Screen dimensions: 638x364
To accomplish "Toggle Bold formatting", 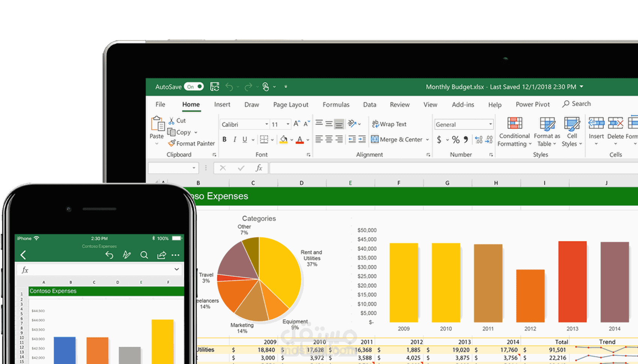I will (x=224, y=140).
